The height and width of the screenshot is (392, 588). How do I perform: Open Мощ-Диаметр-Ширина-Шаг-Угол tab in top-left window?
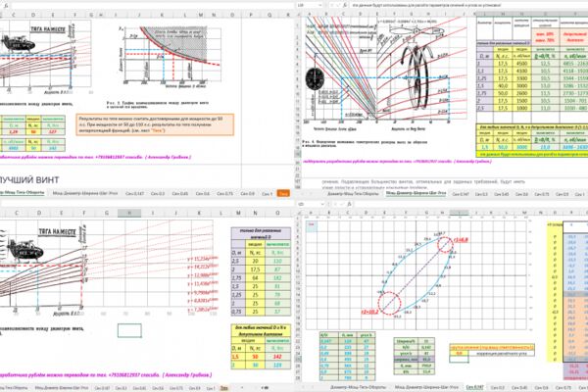pyautogui.click(x=85, y=194)
